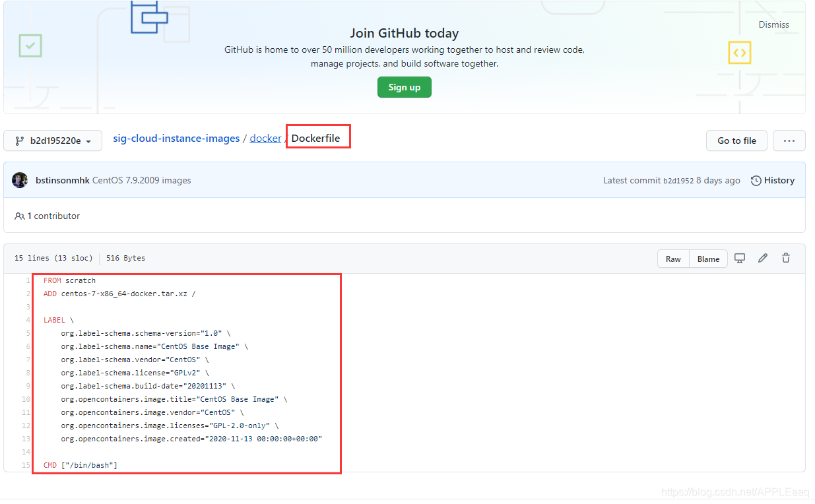
Task: Click the CMD ["/bin/bash"] line
Action: [81, 465]
